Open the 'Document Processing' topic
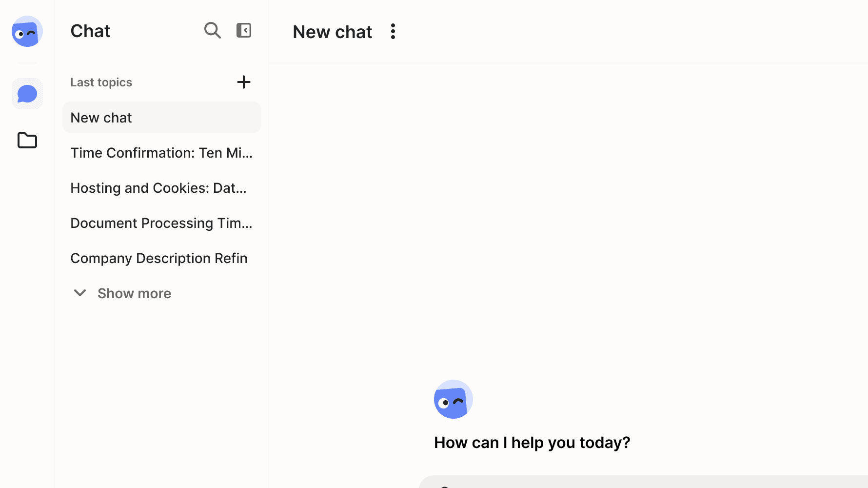868x488 pixels. (x=161, y=223)
